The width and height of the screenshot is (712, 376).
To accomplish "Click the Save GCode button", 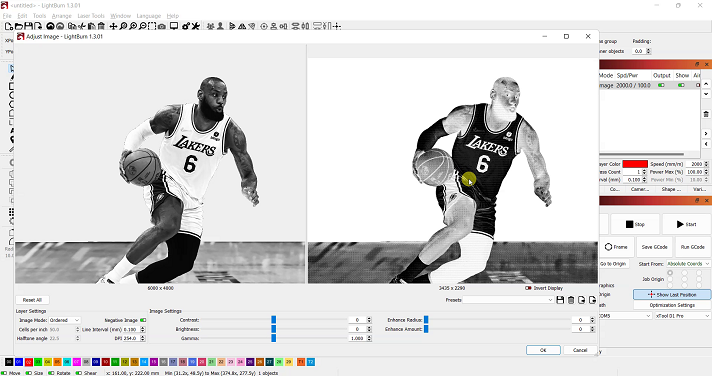I will pos(654,247).
